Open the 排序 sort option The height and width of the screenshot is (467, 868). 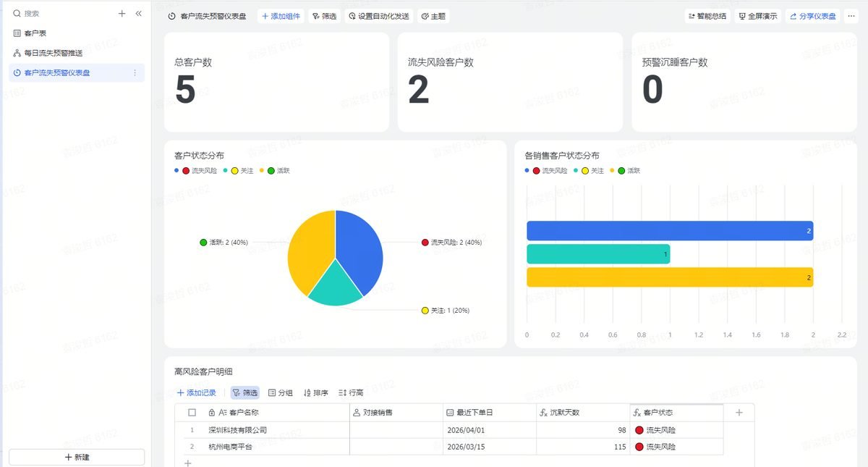tap(315, 392)
